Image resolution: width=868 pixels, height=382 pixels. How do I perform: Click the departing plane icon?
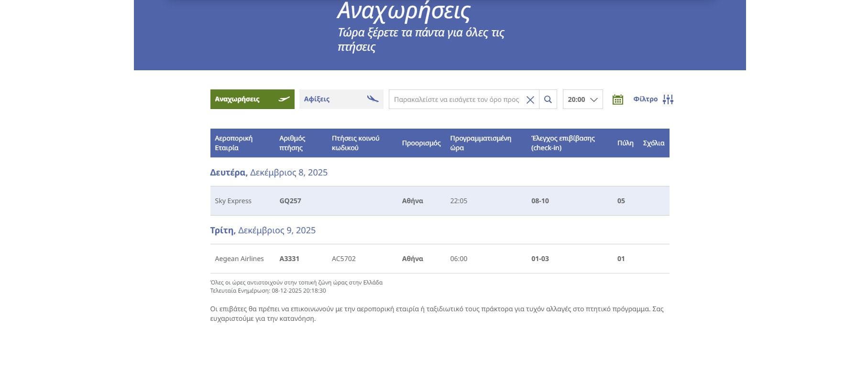click(x=284, y=99)
